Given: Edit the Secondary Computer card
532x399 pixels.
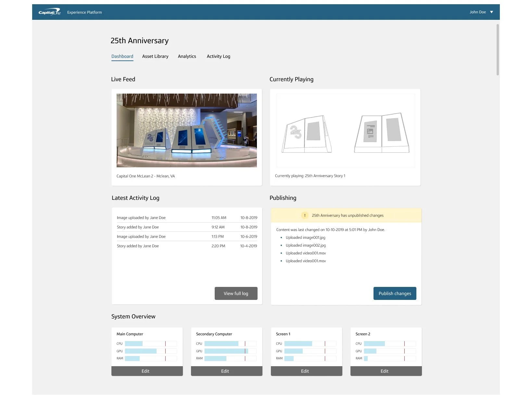Looking at the screenshot, I should [226, 371].
